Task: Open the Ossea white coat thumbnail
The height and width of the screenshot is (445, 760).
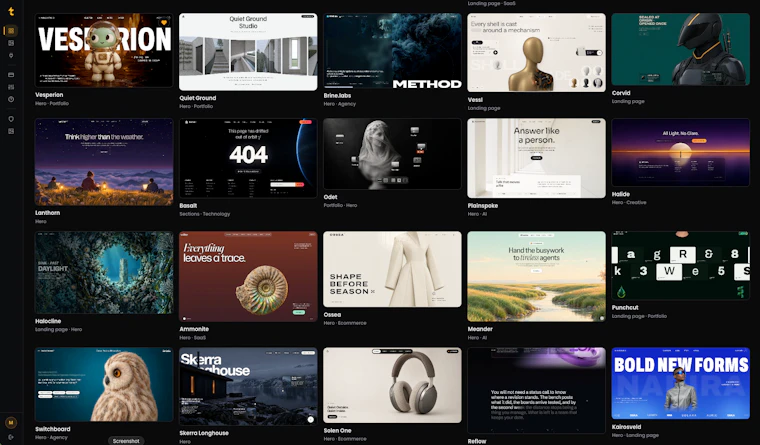Action: point(393,269)
